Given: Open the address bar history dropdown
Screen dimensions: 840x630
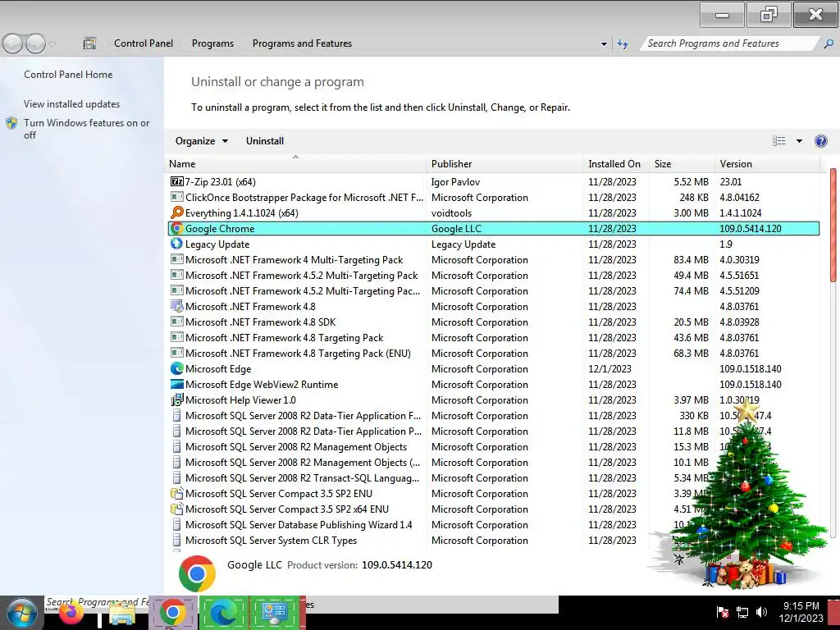Looking at the screenshot, I should point(604,44).
